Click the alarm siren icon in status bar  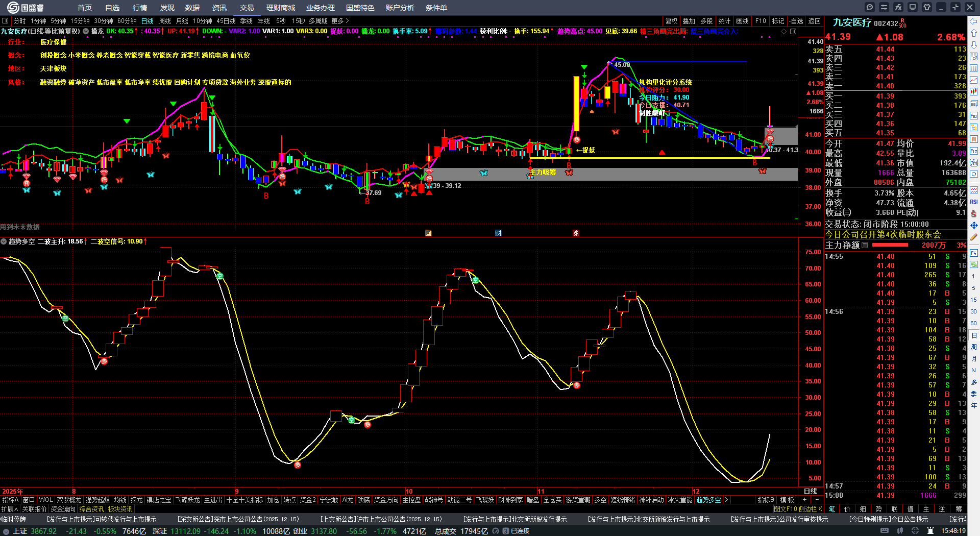coord(931,531)
